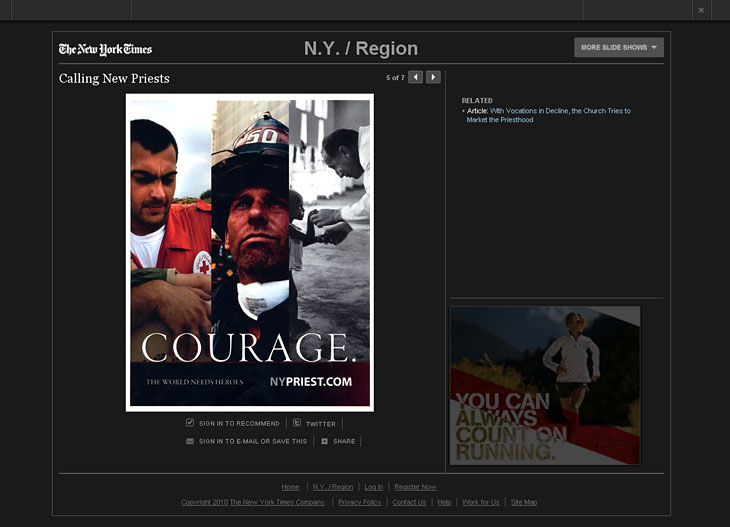730x527 pixels.
Task: Click The New York Times logo
Action: [105, 49]
